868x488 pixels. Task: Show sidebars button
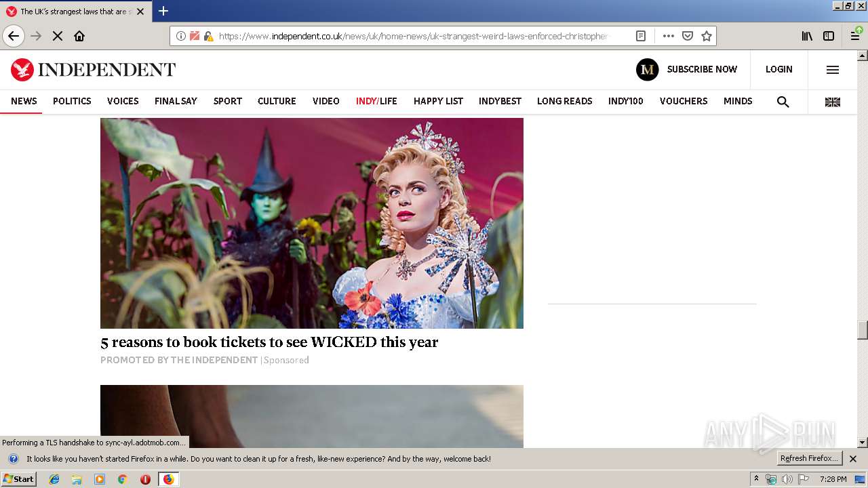point(829,36)
